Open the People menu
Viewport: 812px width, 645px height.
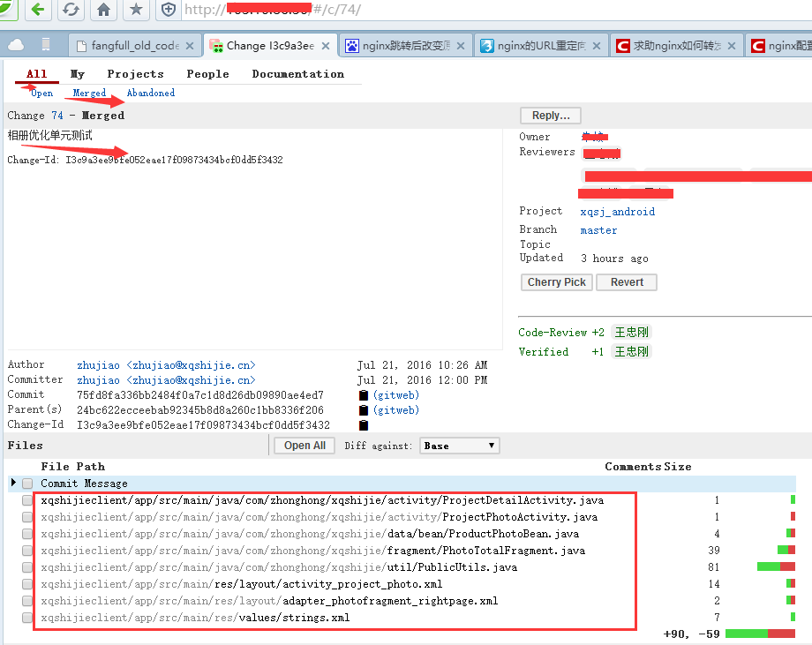click(207, 74)
